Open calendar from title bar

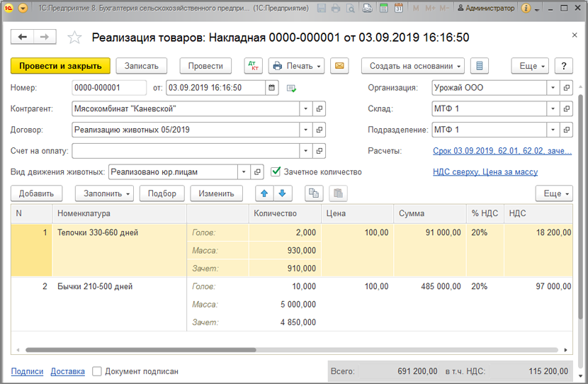[x=399, y=8]
